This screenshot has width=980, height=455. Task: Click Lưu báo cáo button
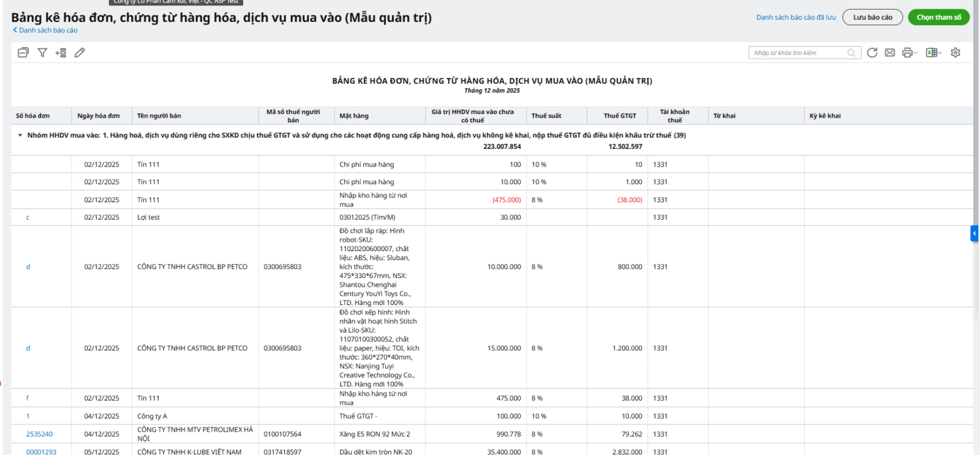[872, 17]
